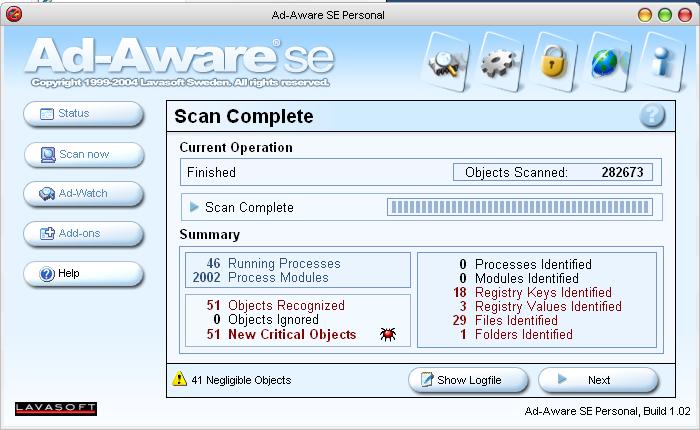
Task: Click the orange minimize button in the title bar
Action: pos(645,15)
